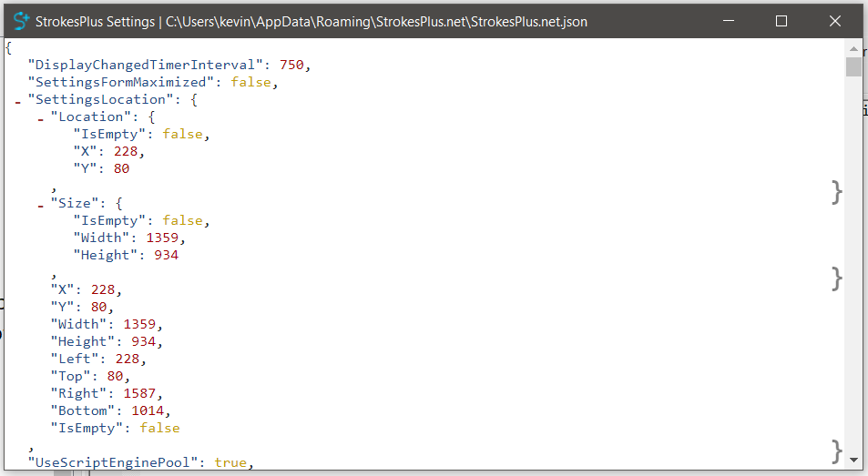
Task: Click the Size "Width" value 1359
Action: (162, 238)
